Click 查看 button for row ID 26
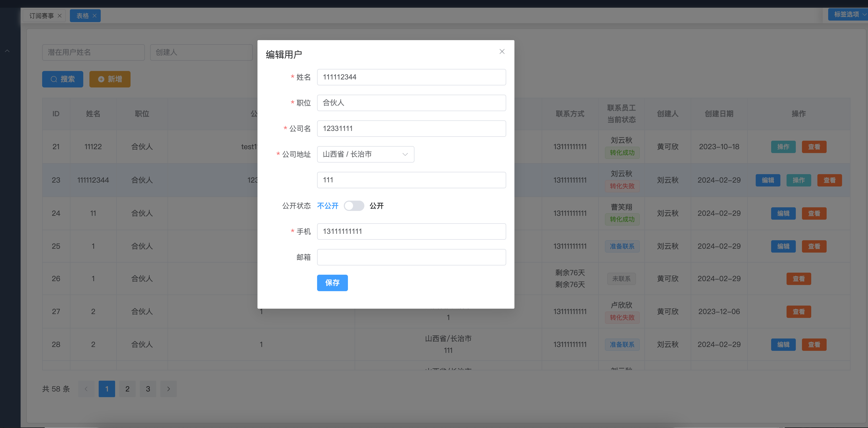This screenshot has height=428, width=868. (x=798, y=279)
